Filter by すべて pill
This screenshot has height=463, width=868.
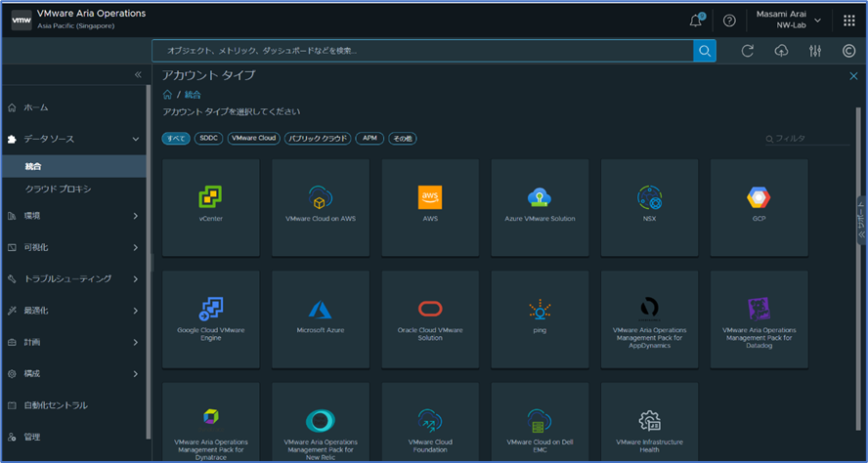(x=176, y=139)
